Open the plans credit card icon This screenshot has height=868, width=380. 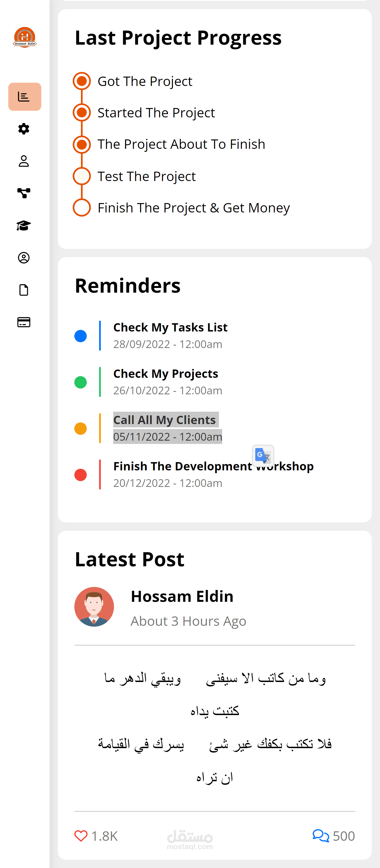[24, 322]
